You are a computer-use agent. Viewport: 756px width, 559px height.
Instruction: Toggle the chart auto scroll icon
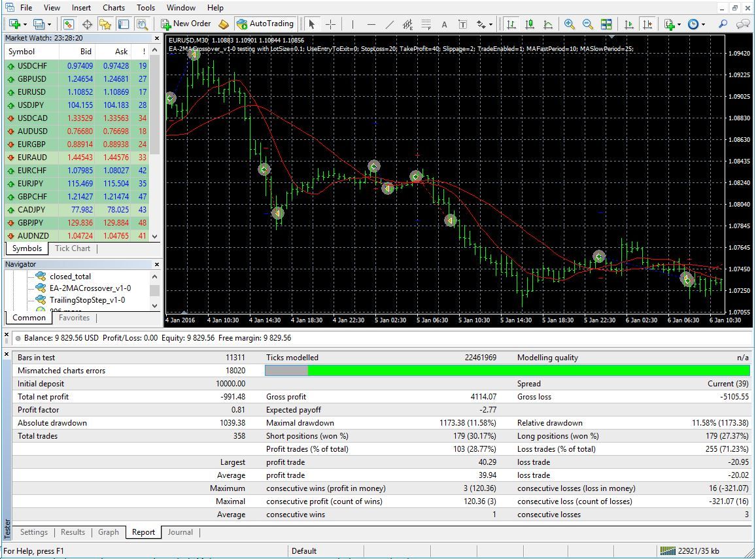click(628, 24)
